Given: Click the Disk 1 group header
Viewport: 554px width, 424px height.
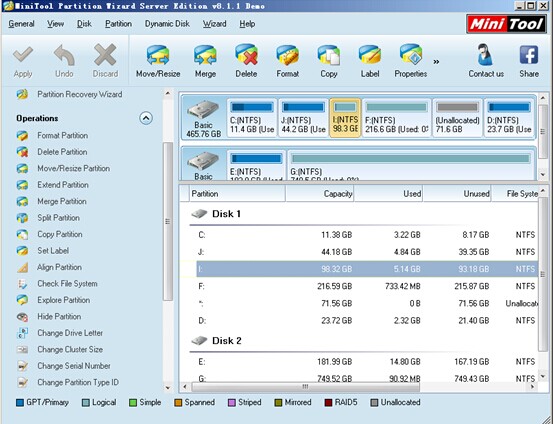Looking at the screenshot, I should (216, 214).
